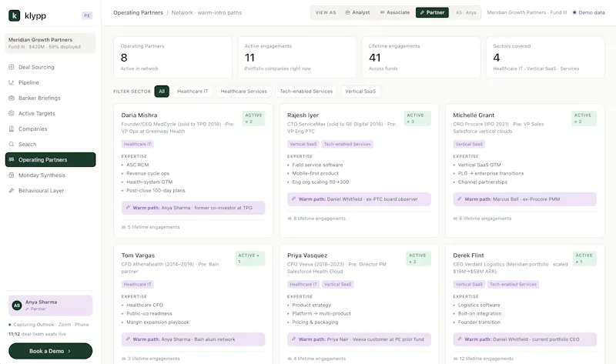The height and width of the screenshot is (364, 616).
Task: Open the Search label in sidebar
Action: point(27,144)
